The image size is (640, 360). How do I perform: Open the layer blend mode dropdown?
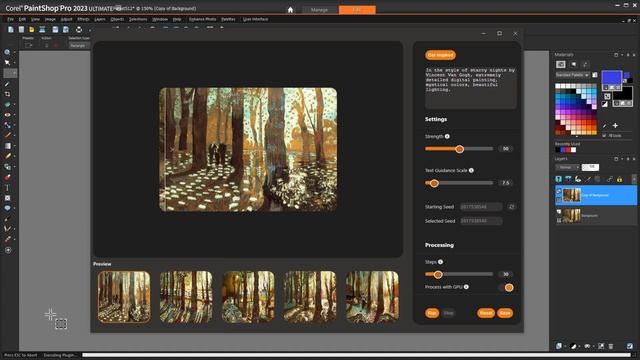567,167
